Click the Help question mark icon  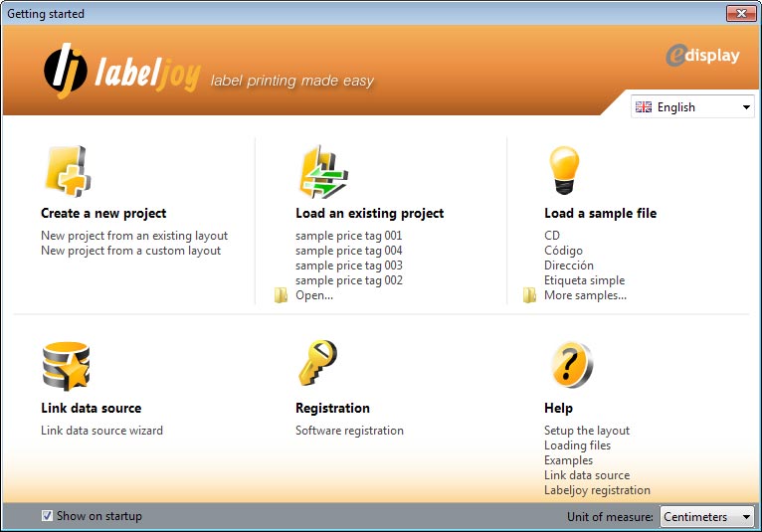(572, 365)
